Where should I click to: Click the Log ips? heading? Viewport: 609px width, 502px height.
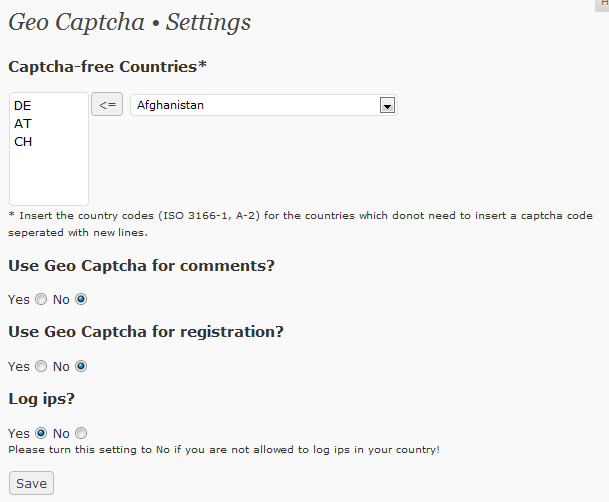tap(42, 399)
